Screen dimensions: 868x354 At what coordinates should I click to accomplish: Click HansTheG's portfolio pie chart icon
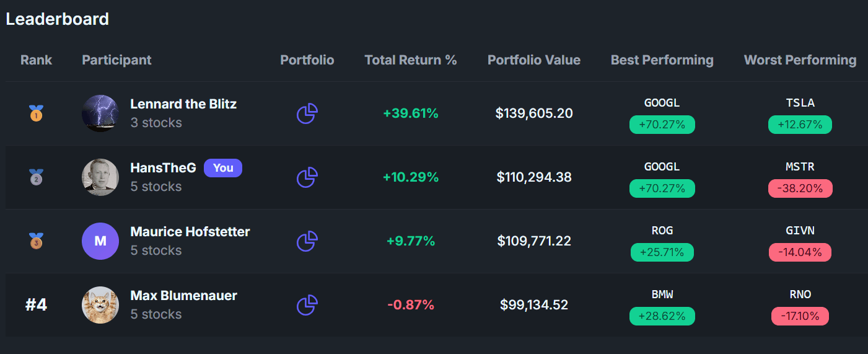coord(307,177)
